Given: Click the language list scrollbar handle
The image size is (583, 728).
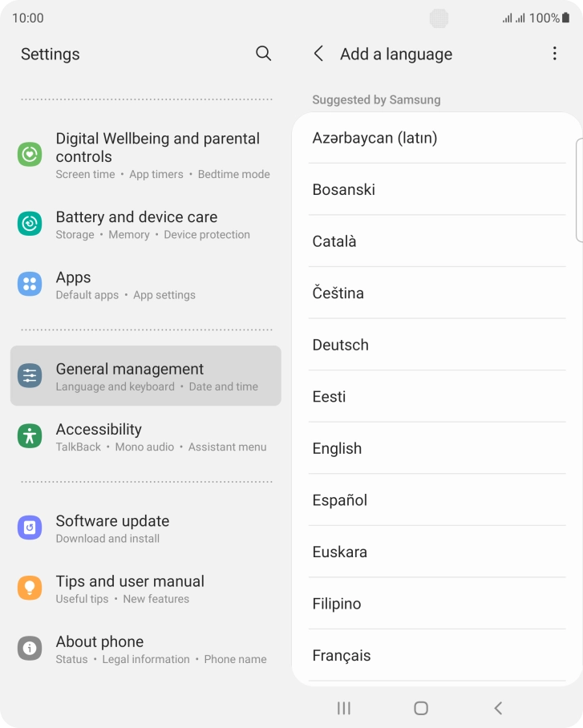Looking at the screenshot, I should click(x=579, y=190).
